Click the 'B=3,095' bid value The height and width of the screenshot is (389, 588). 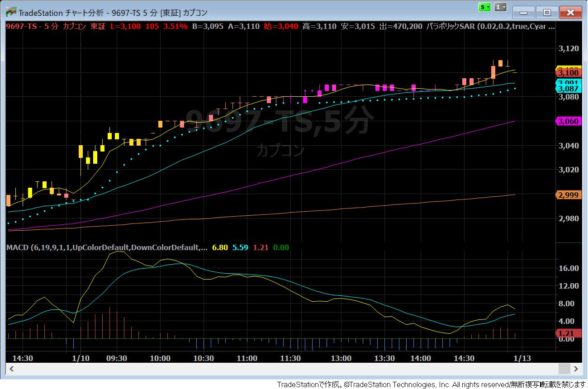click(x=208, y=26)
